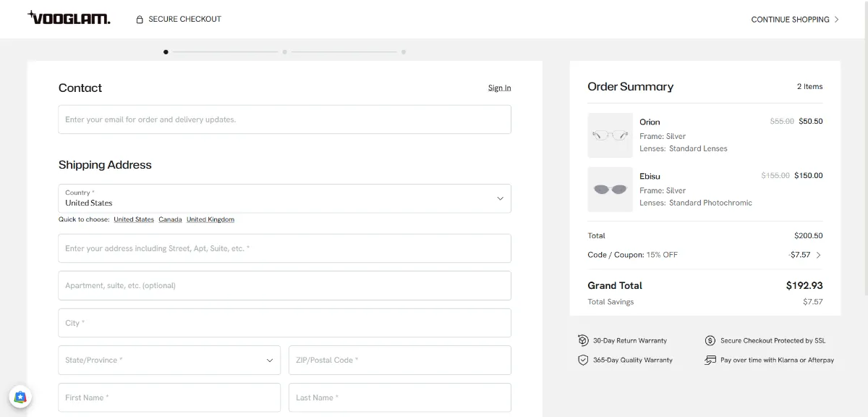Focus the email input field
Image resolution: width=868 pixels, height=417 pixels.
tap(284, 119)
